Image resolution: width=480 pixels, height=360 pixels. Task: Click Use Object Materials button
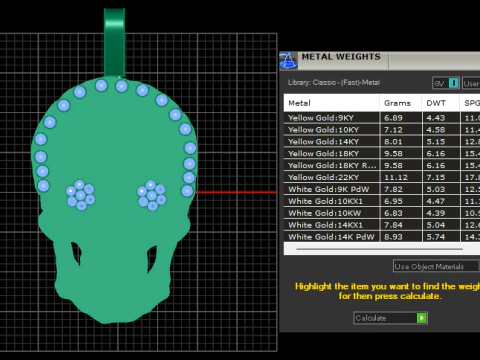(x=436, y=266)
